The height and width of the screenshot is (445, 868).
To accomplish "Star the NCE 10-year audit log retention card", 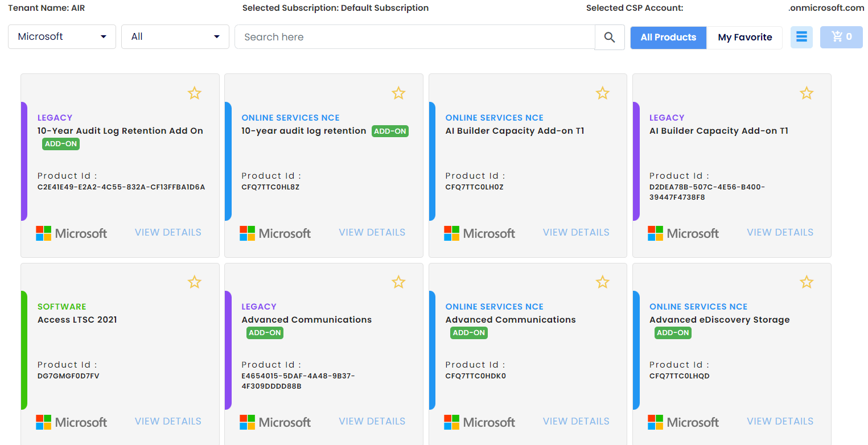I will 398,93.
